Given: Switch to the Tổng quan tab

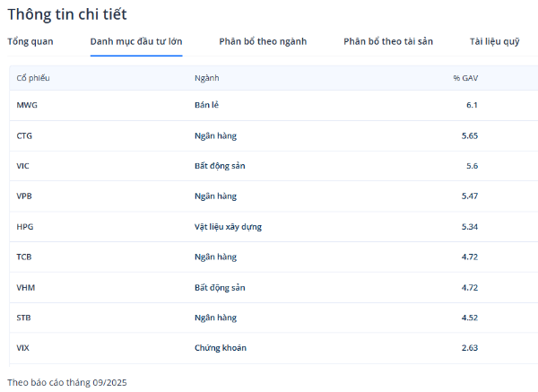Looking at the screenshot, I should [30, 41].
